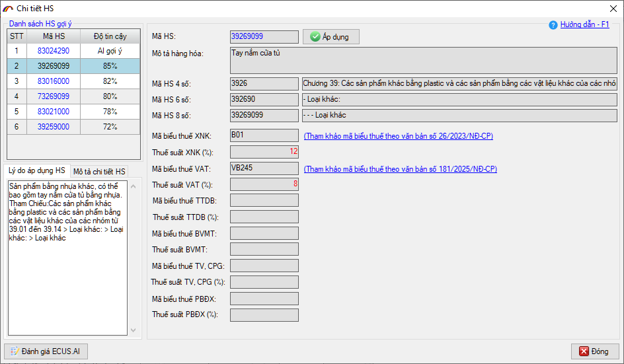Click the Mô tả hàng hóa text box
Screen dimensions: 624x364
423,60
